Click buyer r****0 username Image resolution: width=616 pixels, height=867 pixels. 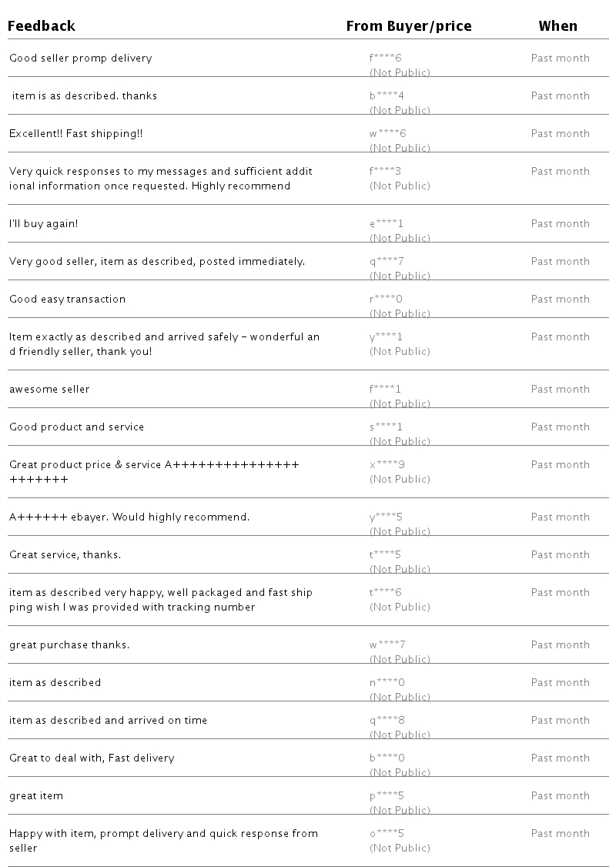[386, 300]
